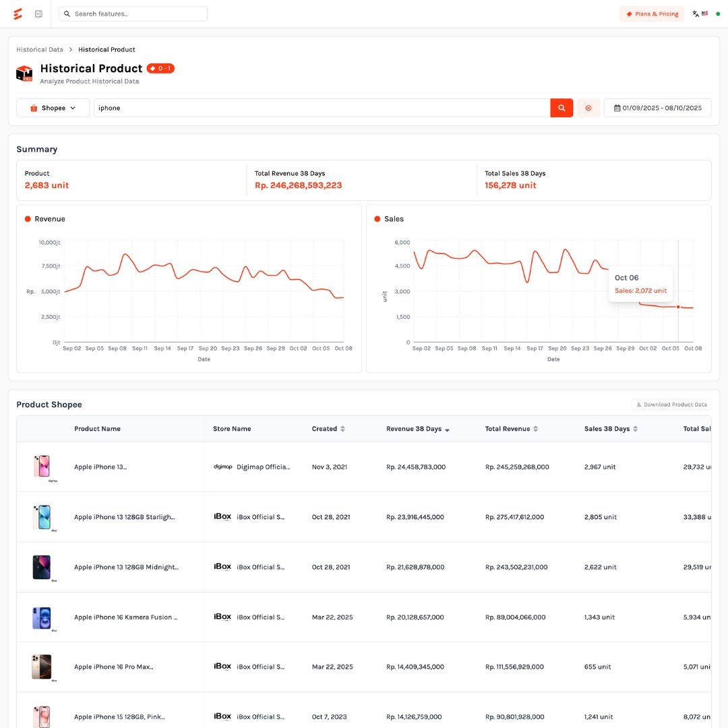This screenshot has width=728, height=728.
Task: Go to Historical Data breadcrumb
Action: coord(40,49)
